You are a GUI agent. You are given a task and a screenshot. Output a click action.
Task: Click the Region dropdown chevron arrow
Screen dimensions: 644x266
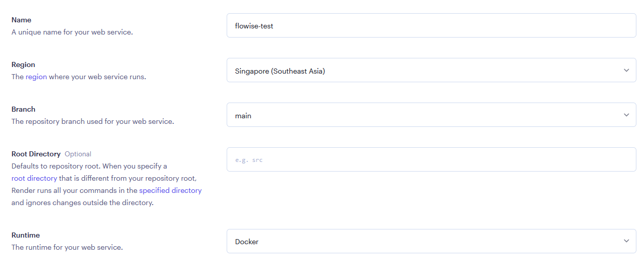[x=626, y=71]
